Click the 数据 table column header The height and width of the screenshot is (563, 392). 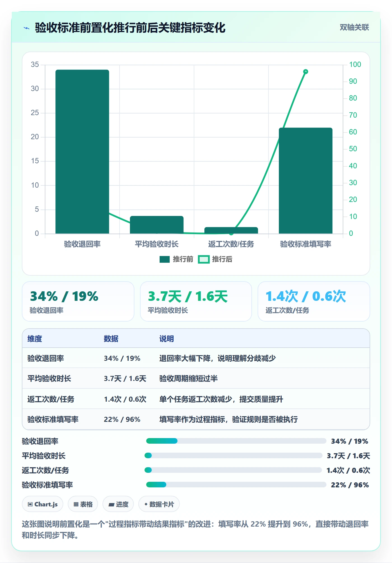[111, 339]
